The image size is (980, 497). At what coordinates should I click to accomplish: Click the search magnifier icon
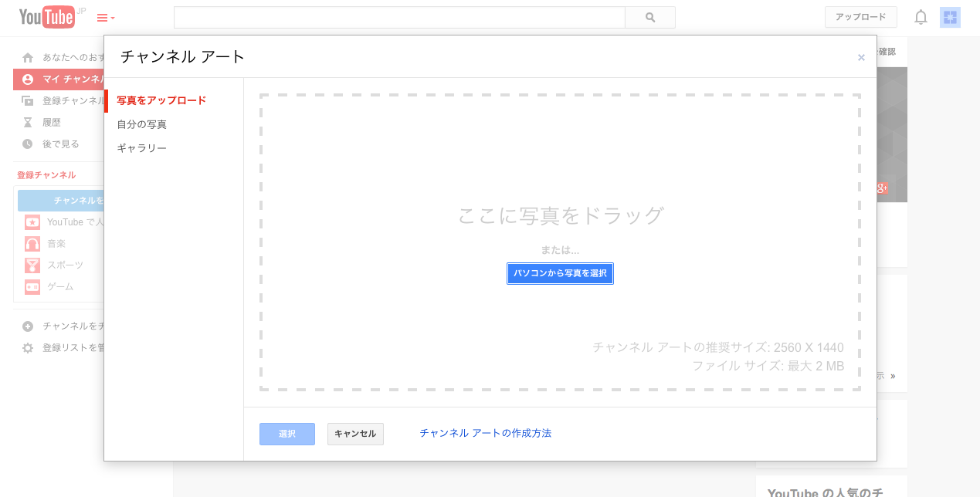click(649, 17)
